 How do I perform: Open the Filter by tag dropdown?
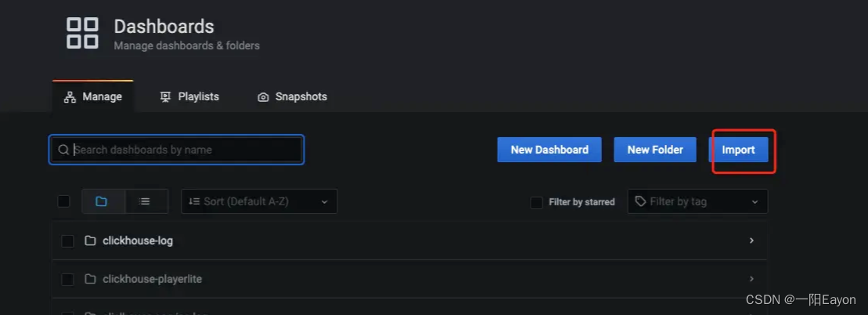(697, 201)
